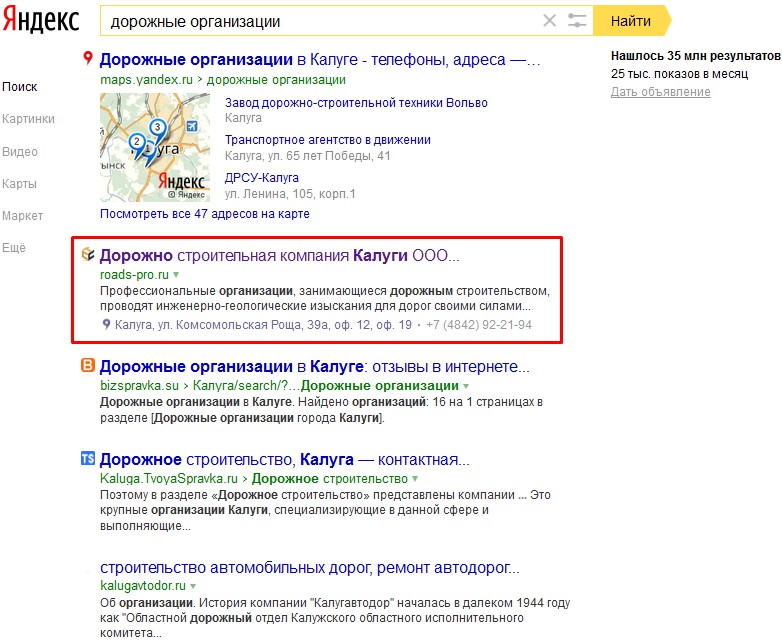Viewport: 782px width, 642px height.
Task: Click the orange bizspravka favicon
Action: pyautogui.click(x=88, y=366)
